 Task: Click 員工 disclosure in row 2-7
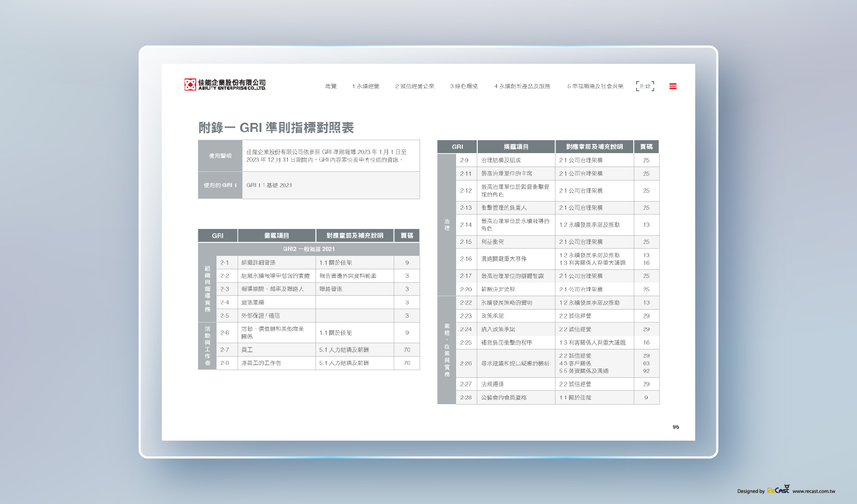click(247, 350)
